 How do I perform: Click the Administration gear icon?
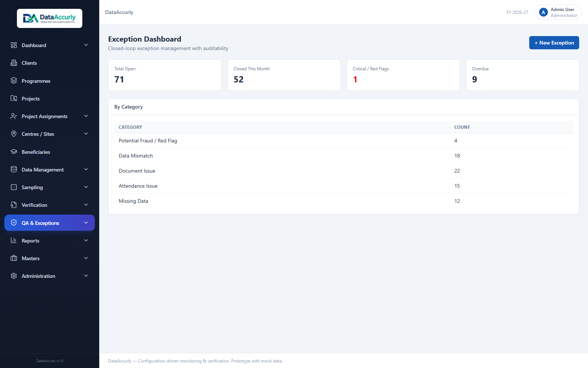14,276
